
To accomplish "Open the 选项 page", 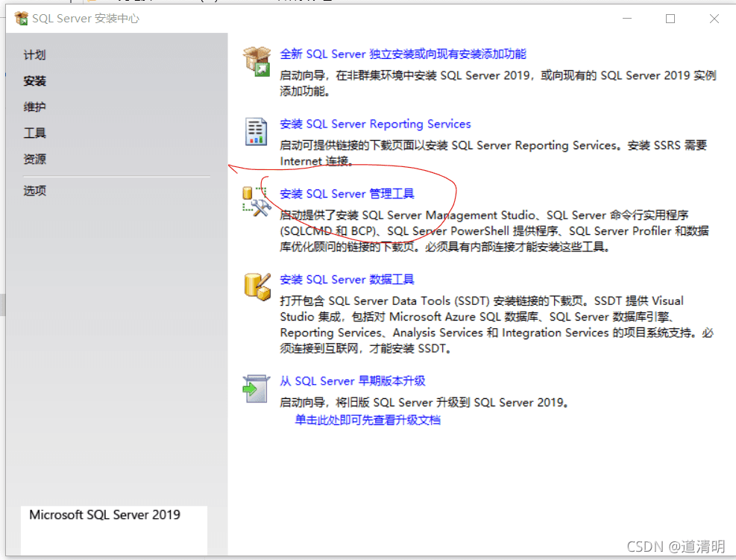I will coord(35,191).
